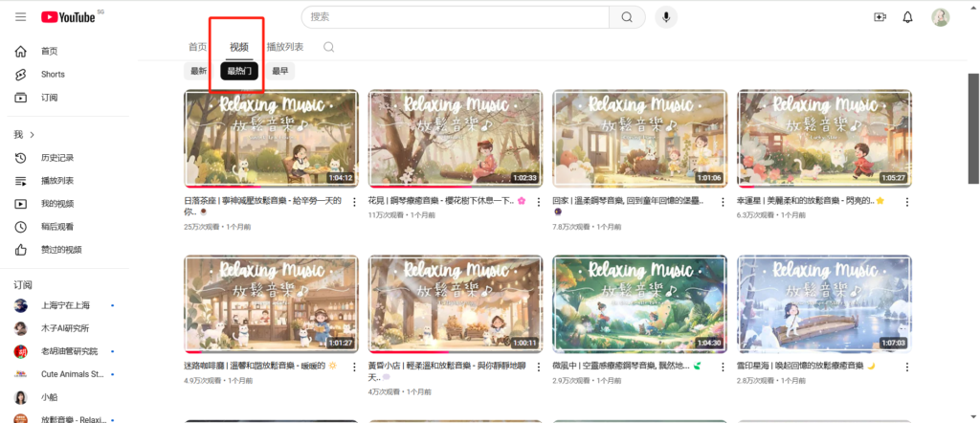Open more options for 回家 video

(724, 202)
